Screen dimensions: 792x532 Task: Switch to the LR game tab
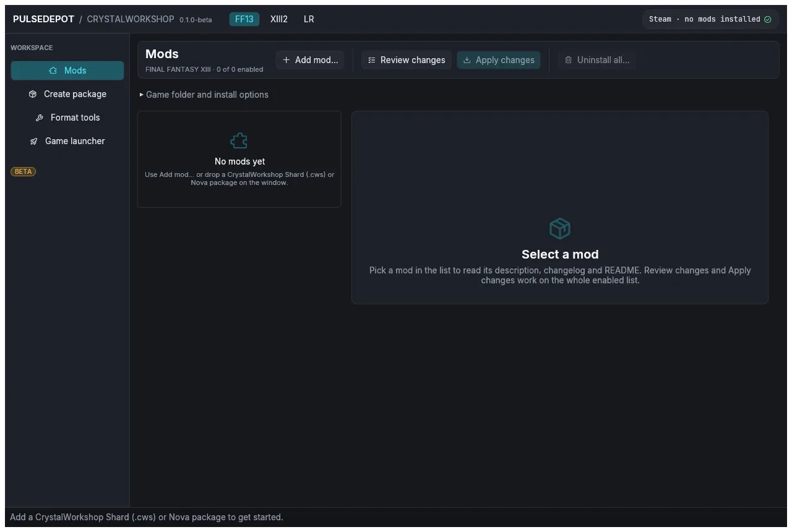pos(309,19)
